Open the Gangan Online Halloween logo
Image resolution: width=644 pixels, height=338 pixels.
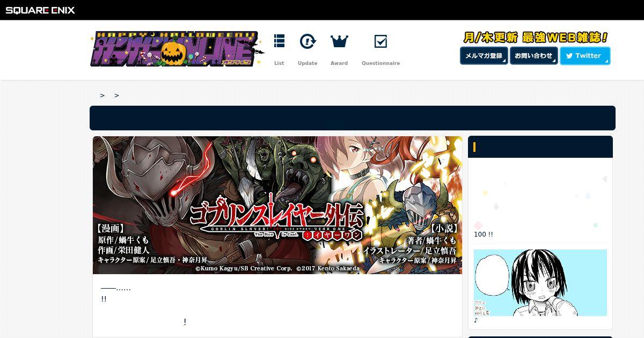(177, 49)
